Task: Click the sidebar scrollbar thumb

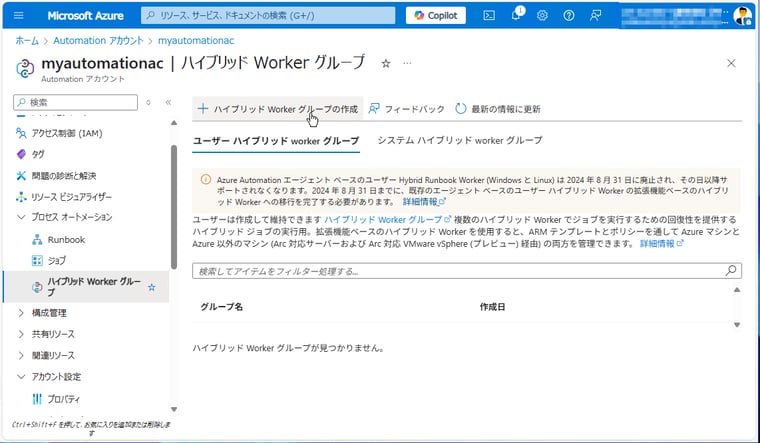Action: [x=174, y=207]
